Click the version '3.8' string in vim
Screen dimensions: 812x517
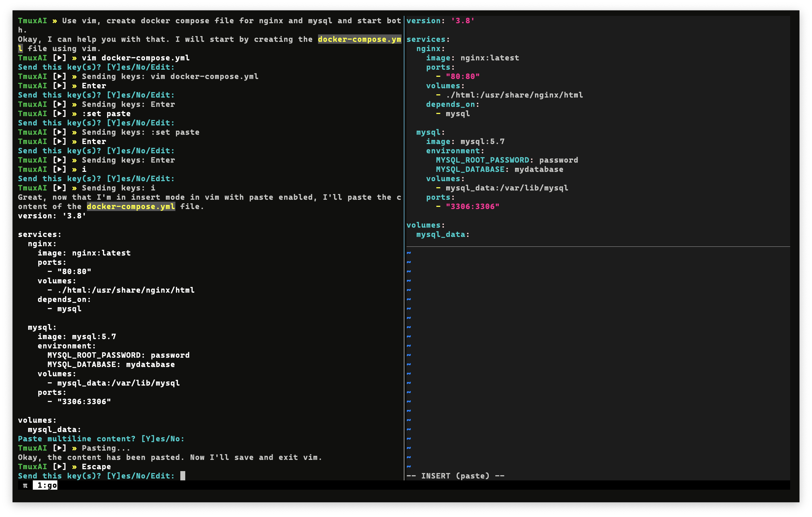(x=462, y=21)
